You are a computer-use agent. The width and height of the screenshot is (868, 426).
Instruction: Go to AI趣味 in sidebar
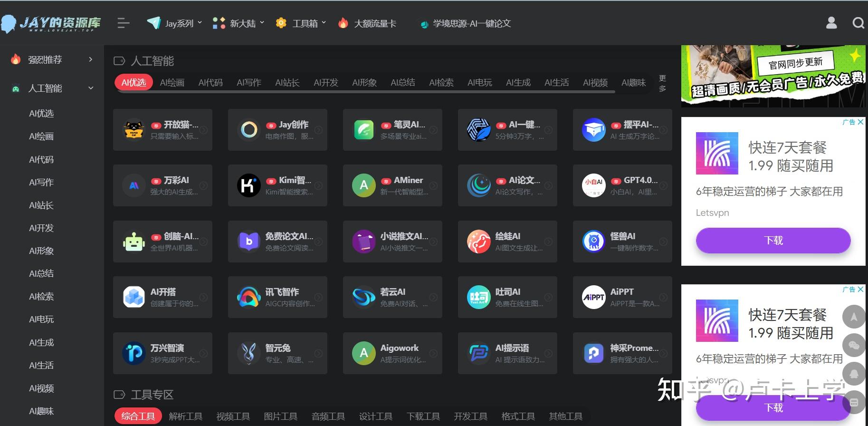click(x=41, y=411)
